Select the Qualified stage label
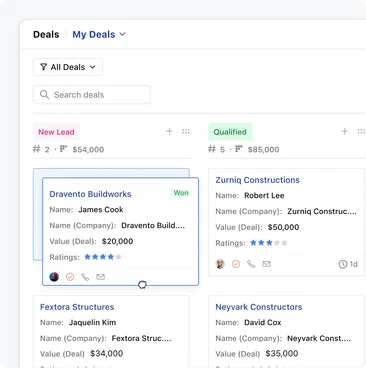The image size is (366, 368). [x=230, y=132]
